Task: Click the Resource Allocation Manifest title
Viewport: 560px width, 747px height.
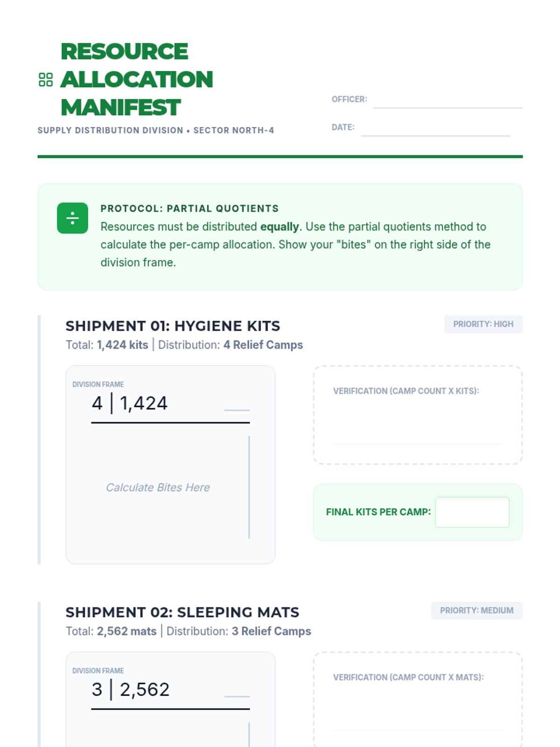Action: pyautogui.click(x=136, y=79)
